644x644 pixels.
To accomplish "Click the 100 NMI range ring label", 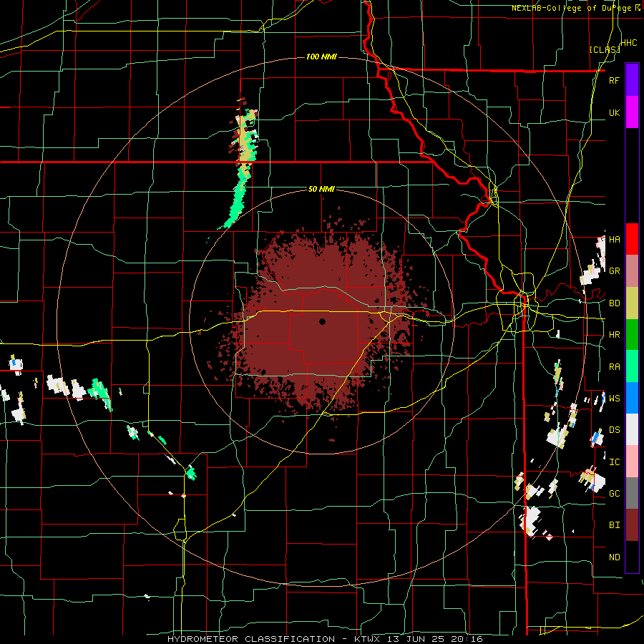I will pos(321,57).
